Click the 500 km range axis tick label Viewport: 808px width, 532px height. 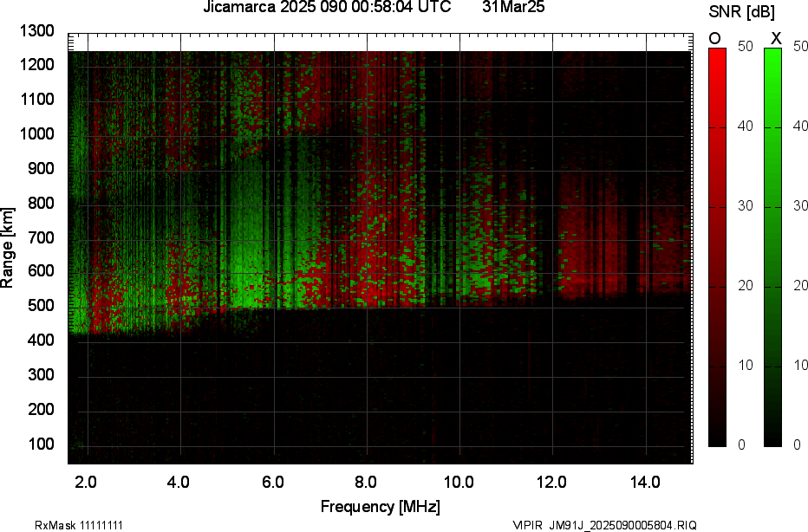[x=40, y=307]
